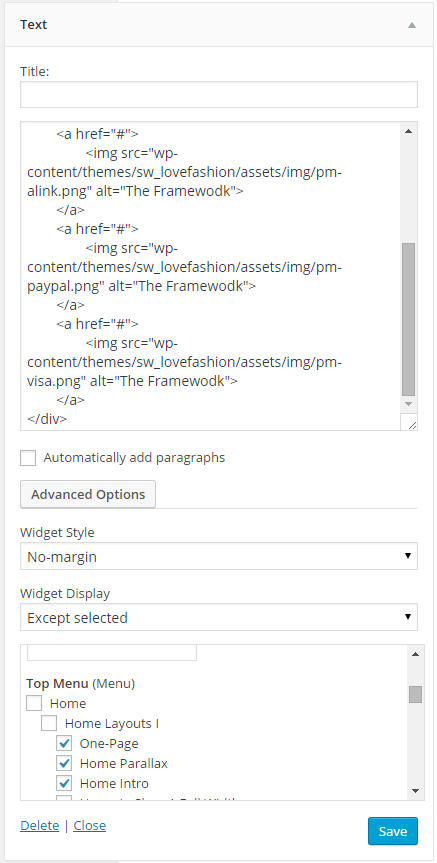The image size is (437, 863).
Task: Uncheck the Home Intro checkbox
Action: tap(64, 783)
